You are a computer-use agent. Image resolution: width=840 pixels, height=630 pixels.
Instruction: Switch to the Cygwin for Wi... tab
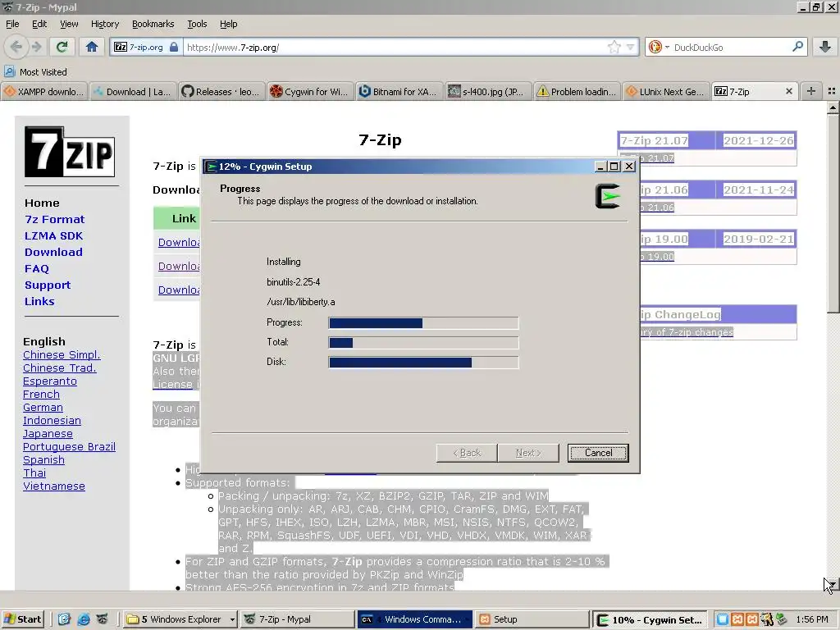click(x=310, y=92)
